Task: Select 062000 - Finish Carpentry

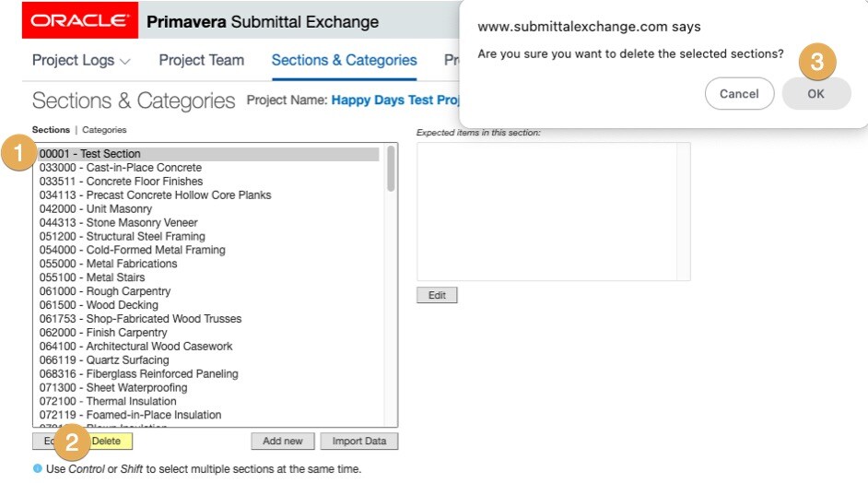Action: coord(208,333)
